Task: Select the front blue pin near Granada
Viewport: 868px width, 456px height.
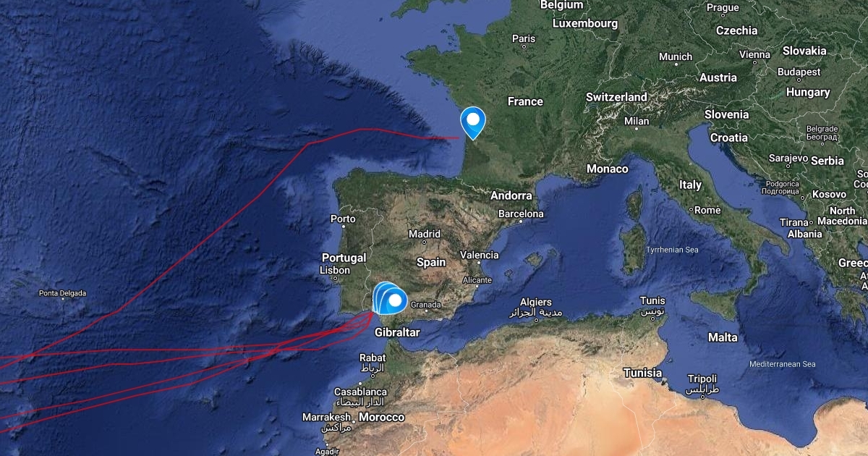Action: [396, 300]
